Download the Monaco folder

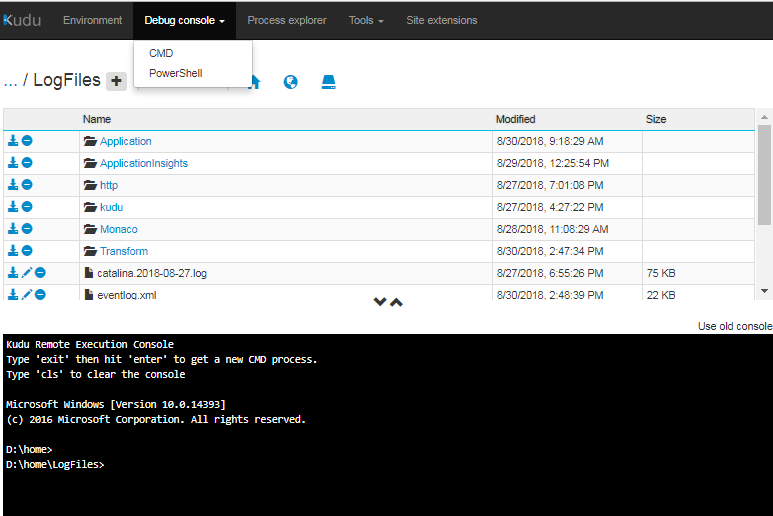click(x=13, y=229)
